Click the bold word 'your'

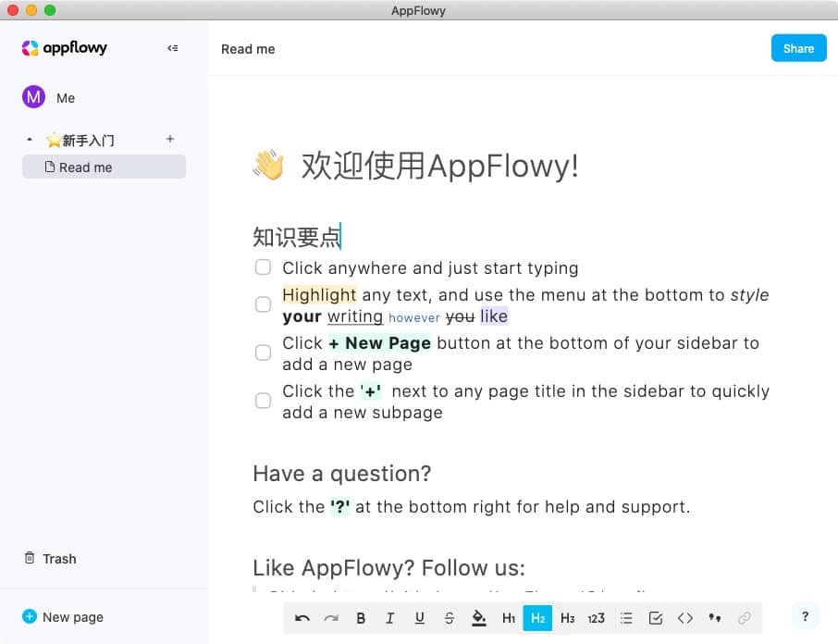pyautogui.click(x=302, y=317)
